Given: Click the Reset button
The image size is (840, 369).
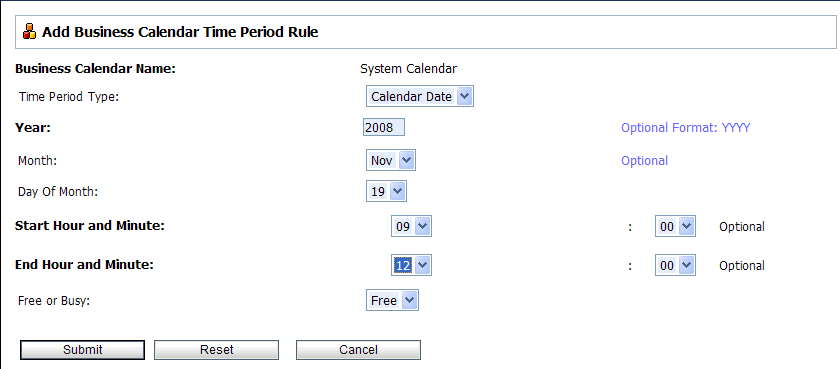Looking at the screenshot, I should coord(216,350).
